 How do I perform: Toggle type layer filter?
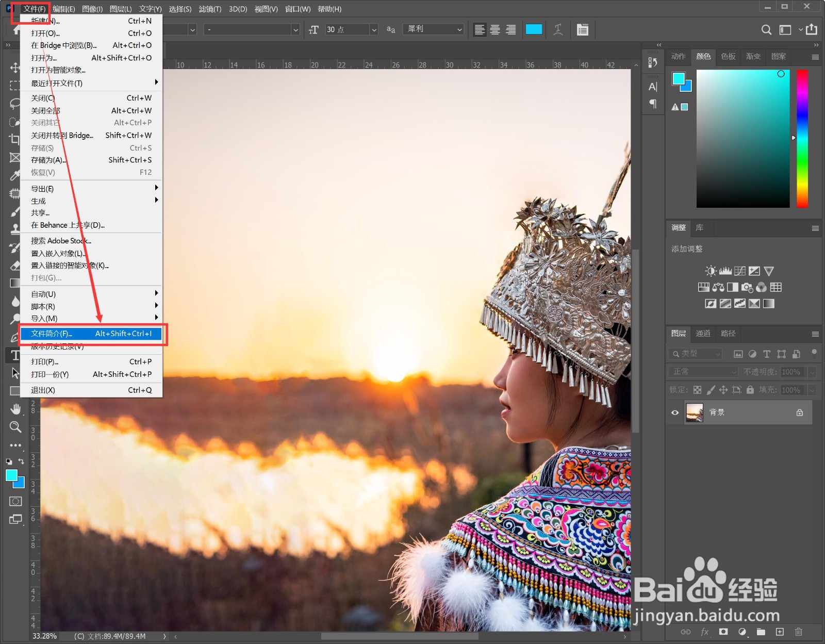[x=767, y=354]
